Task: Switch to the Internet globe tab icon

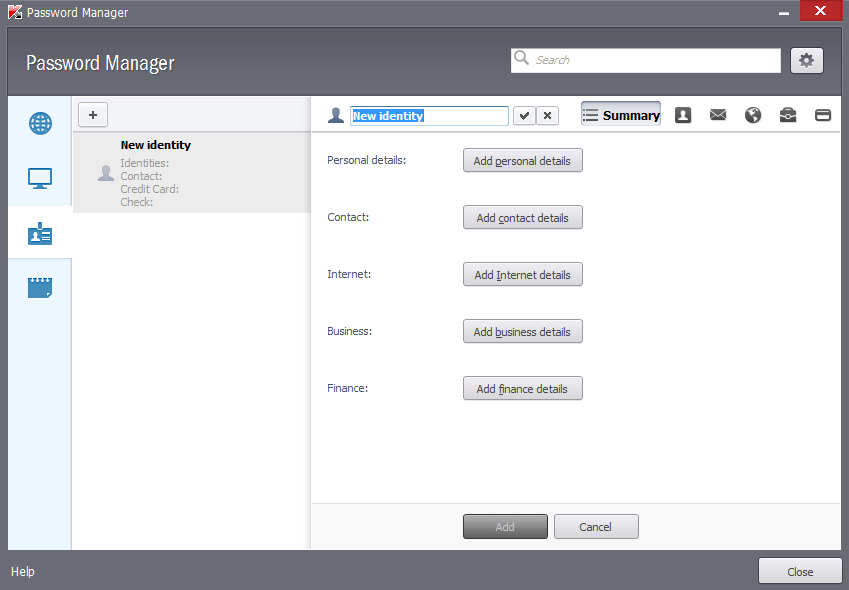Action: pyautogui.click(x=753, y=115)
